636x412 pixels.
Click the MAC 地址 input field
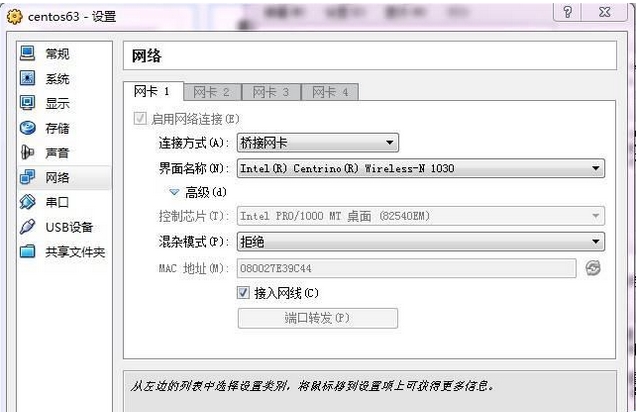coord(406,268)
